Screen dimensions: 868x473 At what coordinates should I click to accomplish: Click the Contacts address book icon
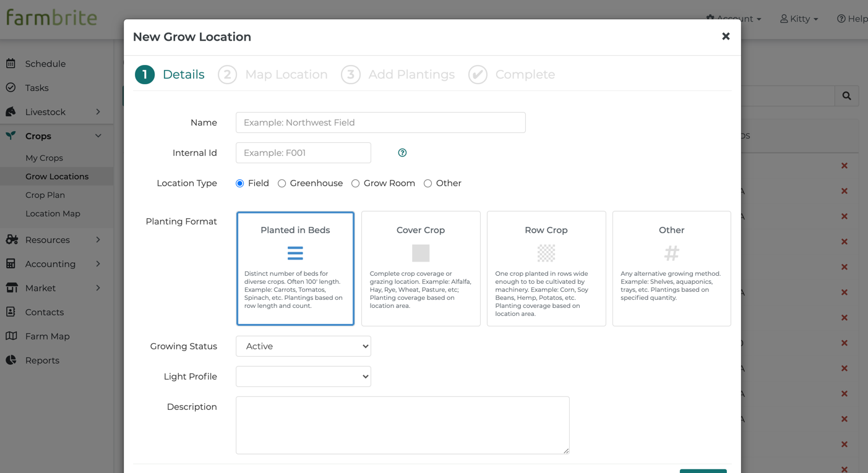tap(11, 312)
